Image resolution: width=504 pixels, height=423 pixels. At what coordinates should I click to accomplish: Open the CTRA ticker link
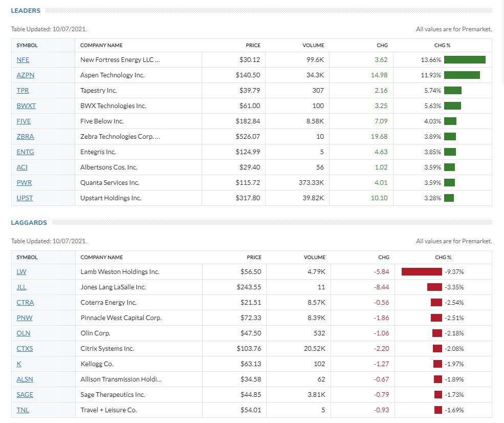pos(25,303)
